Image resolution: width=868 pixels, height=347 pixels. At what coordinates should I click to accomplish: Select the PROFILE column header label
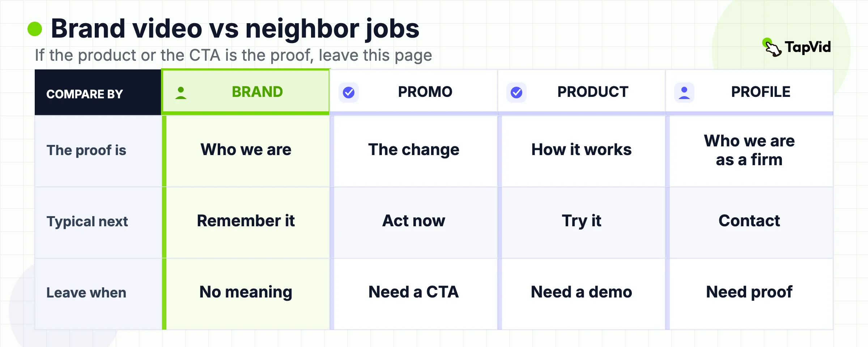761,92
